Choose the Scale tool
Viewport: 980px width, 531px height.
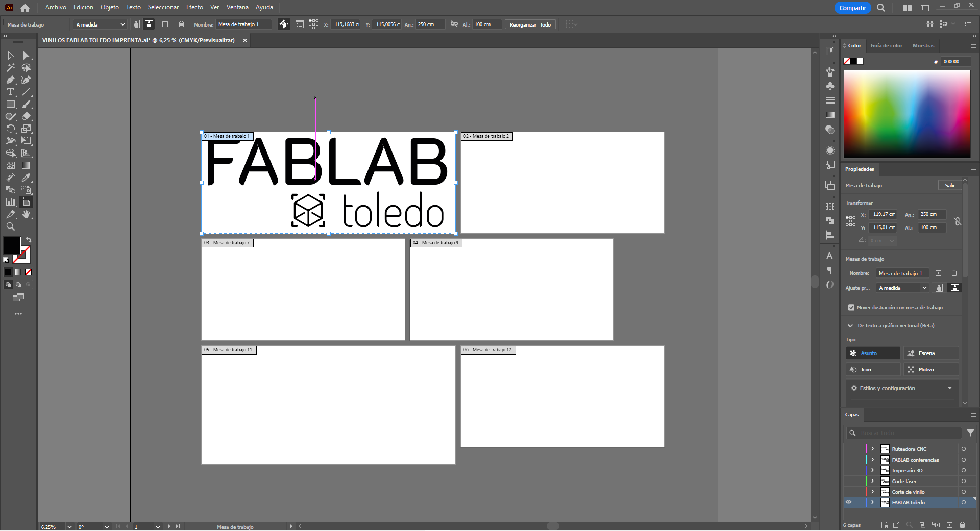(27, 129)
